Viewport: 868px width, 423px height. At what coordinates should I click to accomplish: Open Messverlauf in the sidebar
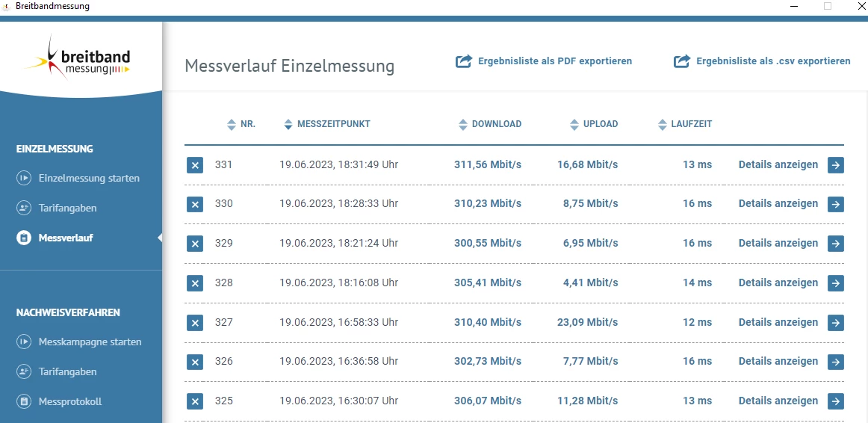66,238
